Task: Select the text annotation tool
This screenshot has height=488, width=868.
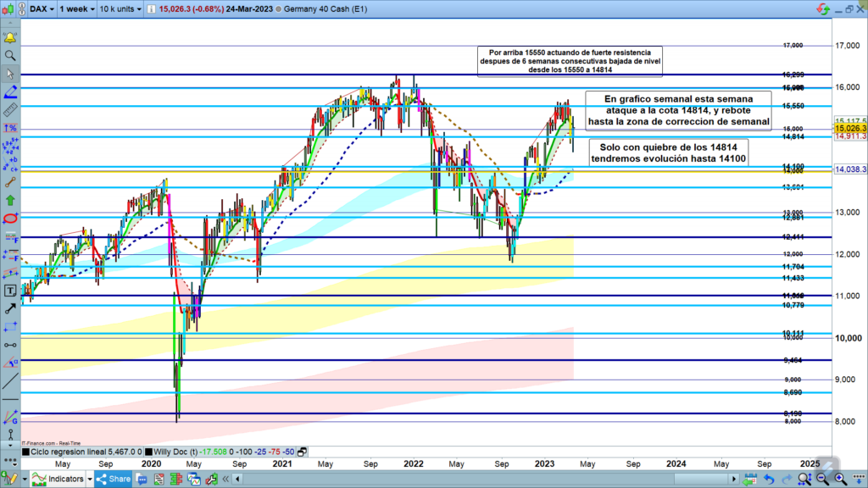Action: (10, 291)
